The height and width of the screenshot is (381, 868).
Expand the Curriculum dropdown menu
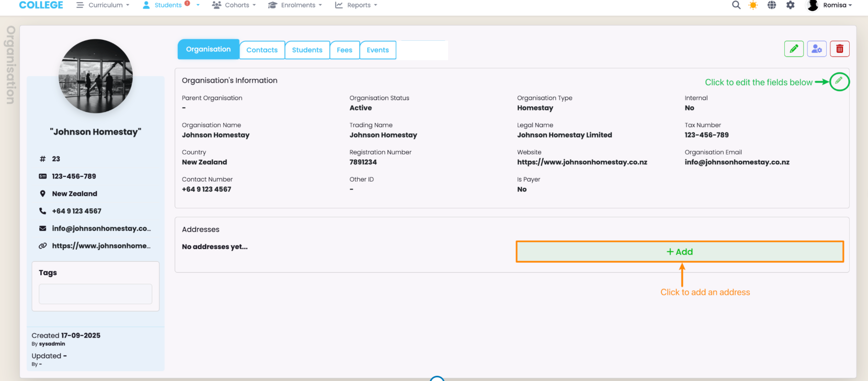103,5
